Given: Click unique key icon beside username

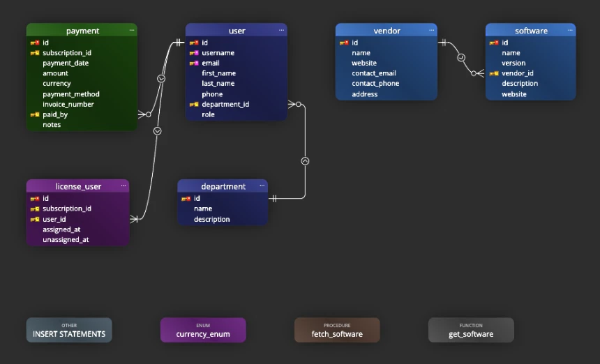Looking at the screenshot, I should 194,53.
